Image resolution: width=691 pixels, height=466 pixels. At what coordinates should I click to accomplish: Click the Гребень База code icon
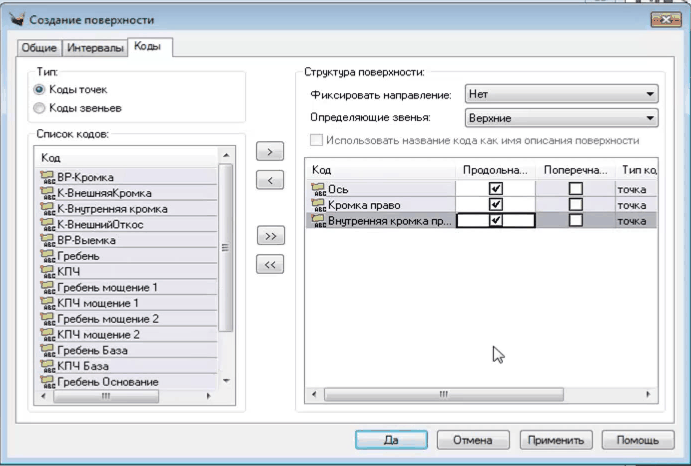pyautogui.click(x=47, y=350)
